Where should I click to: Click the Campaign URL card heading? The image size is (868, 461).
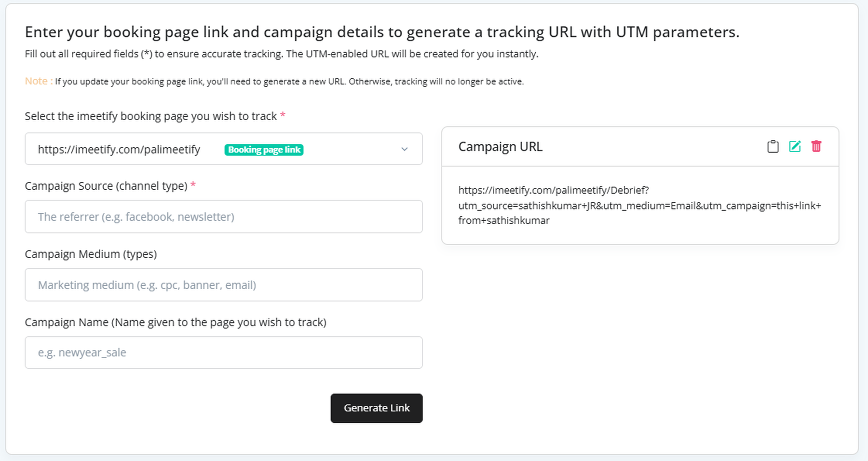500,147
